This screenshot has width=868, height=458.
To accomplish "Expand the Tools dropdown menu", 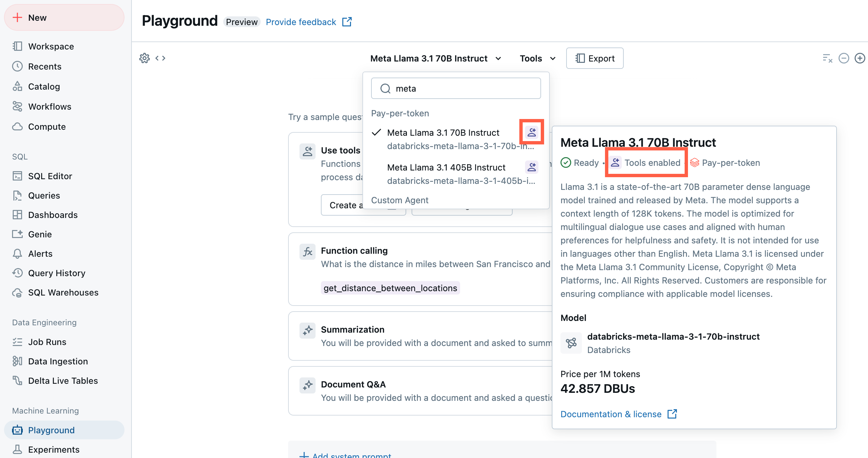I will click(x=537, y=57).
